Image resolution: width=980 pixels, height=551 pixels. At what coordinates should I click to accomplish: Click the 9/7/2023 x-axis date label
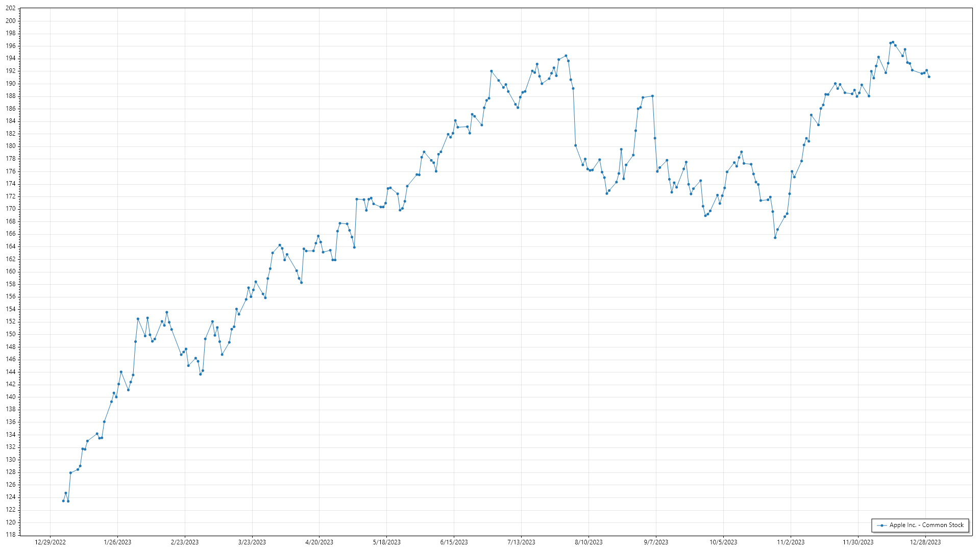[x=656, y=542]
